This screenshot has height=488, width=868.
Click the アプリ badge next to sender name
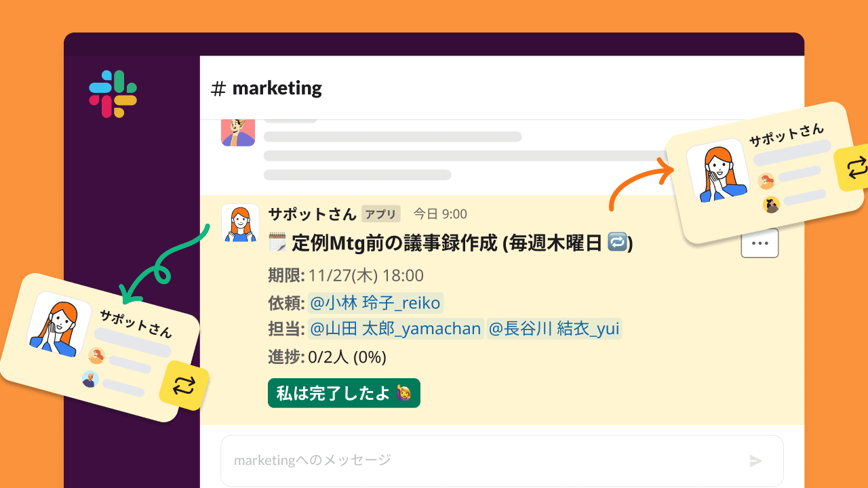(380, 214)
